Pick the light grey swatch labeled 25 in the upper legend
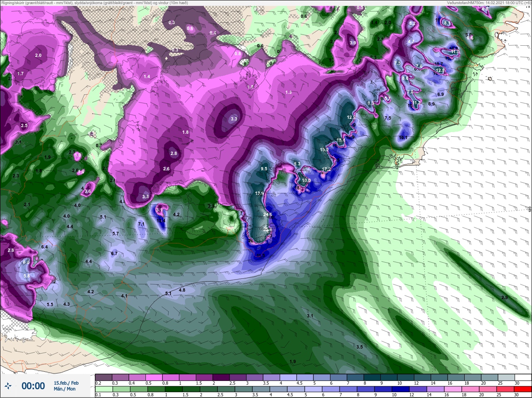This screenshot has height=398, width=532. (x=506, y=378)
